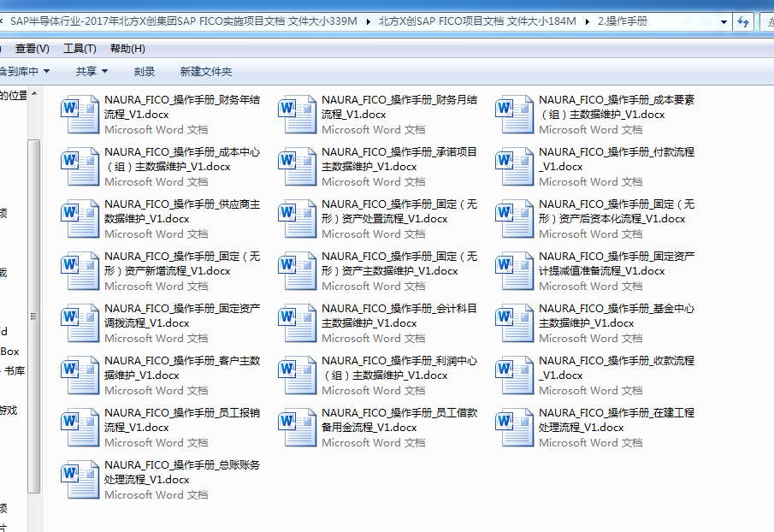Select filename 收款流程_V1.docx text
The image size is (774, 532).
click(617, 368)
